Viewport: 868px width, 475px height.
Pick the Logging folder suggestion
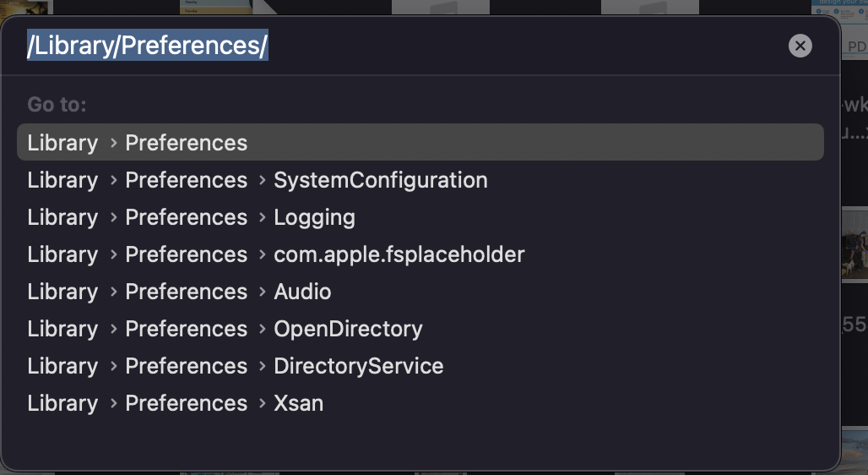[x=314, y=217]
